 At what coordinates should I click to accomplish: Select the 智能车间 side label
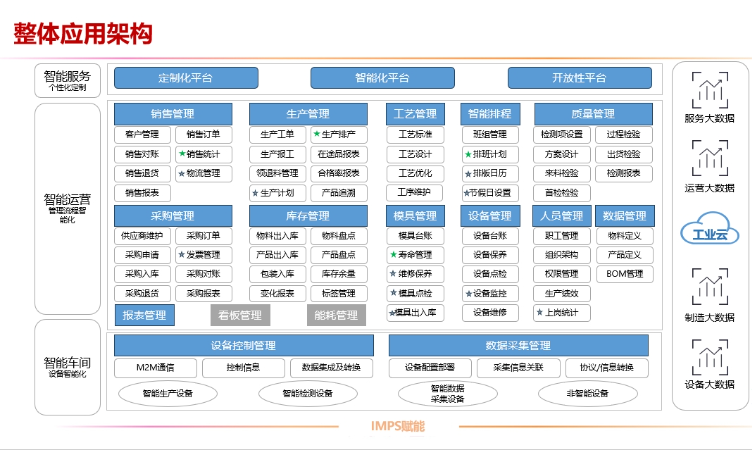pyautogui.click(x=68, y=367)
